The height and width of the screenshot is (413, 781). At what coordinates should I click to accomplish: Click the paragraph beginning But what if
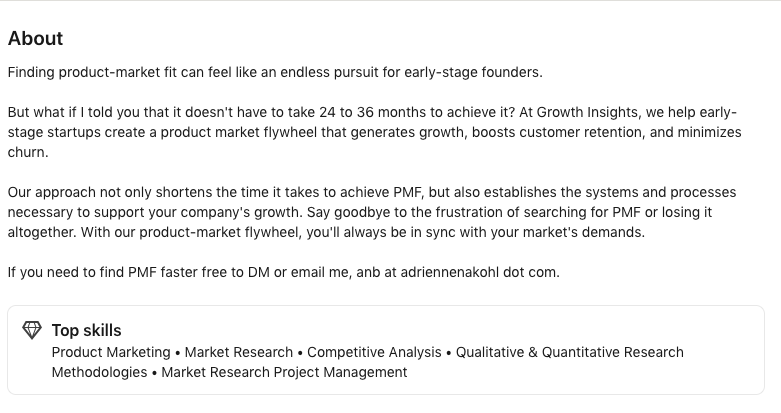tap(375, 132)
